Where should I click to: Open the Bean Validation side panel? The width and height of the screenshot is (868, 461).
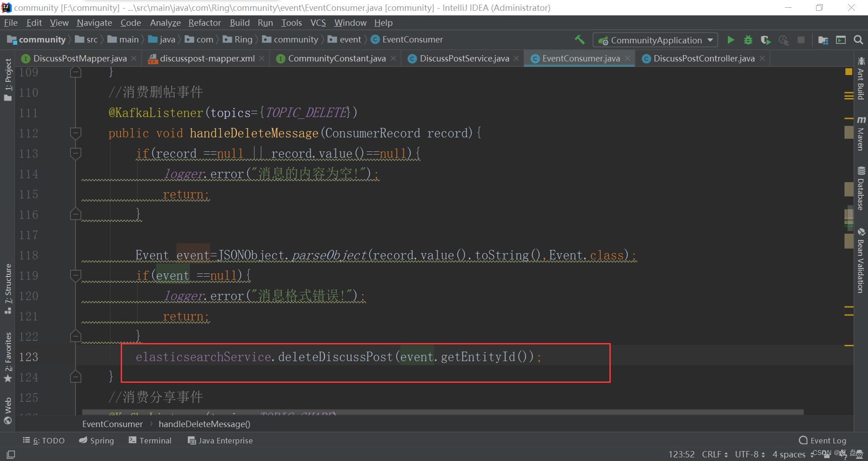[861, 261]
